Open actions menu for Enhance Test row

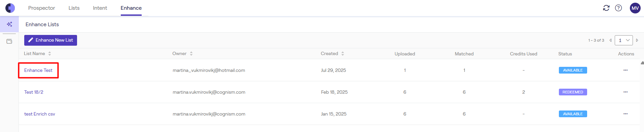625,70
